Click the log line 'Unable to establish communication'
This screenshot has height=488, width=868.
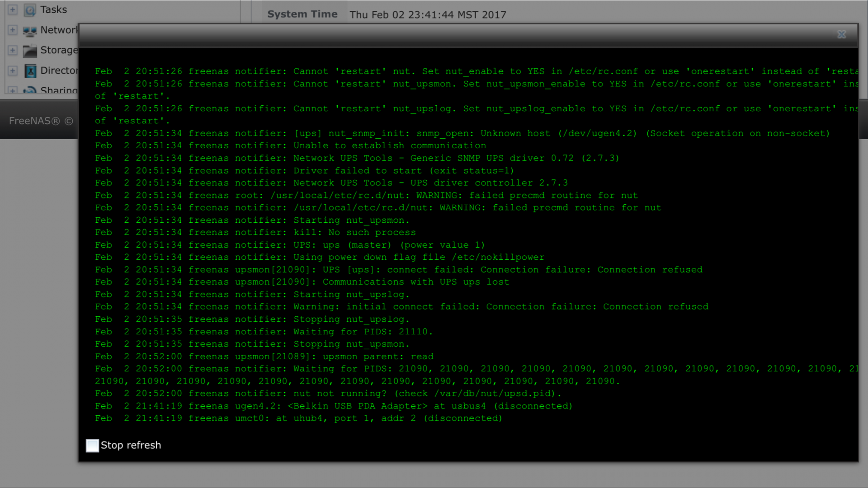pos(291,146)
